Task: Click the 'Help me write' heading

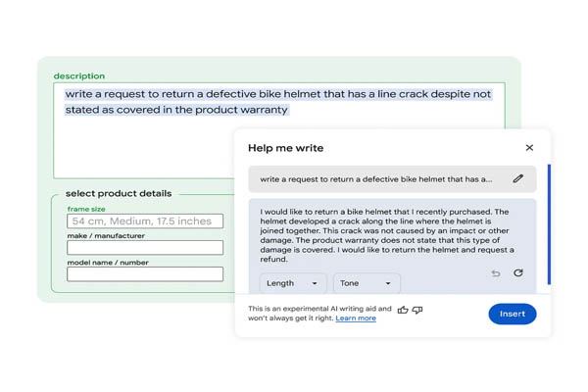Action: [286, 148]
